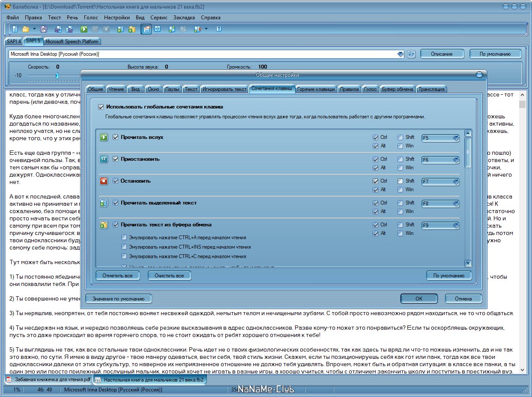532x397 pixels.
Task: Open the Настройки menu
Action: point(117,18)
